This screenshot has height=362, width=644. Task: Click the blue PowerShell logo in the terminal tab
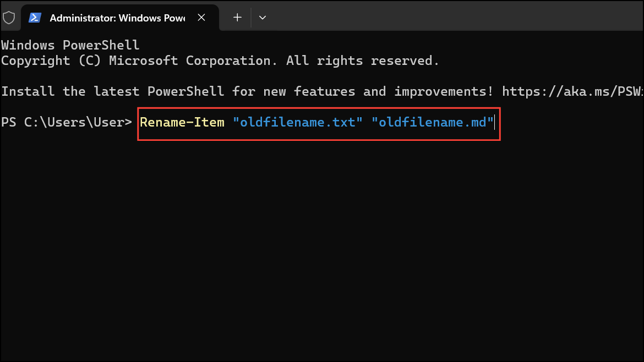pos(35,17)
